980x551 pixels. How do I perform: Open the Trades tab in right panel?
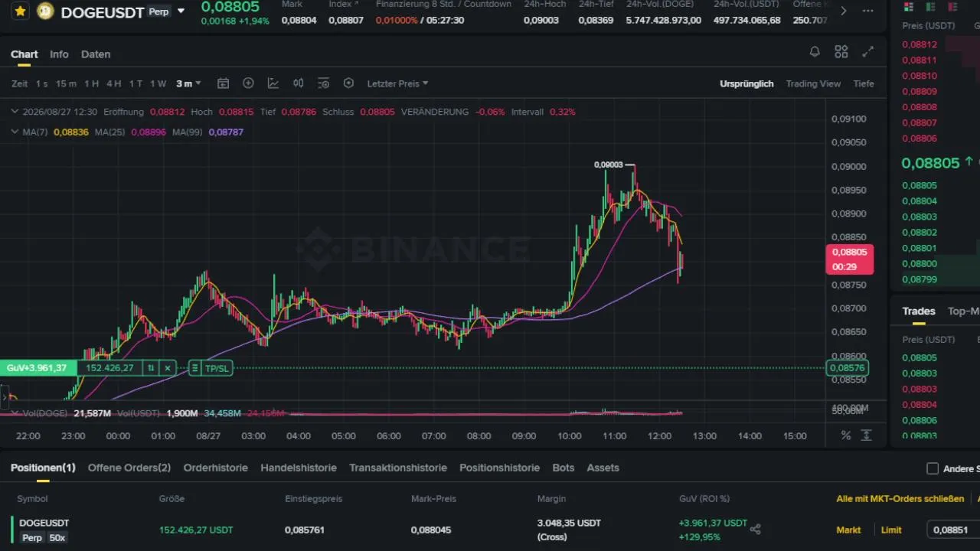(919, 311)
